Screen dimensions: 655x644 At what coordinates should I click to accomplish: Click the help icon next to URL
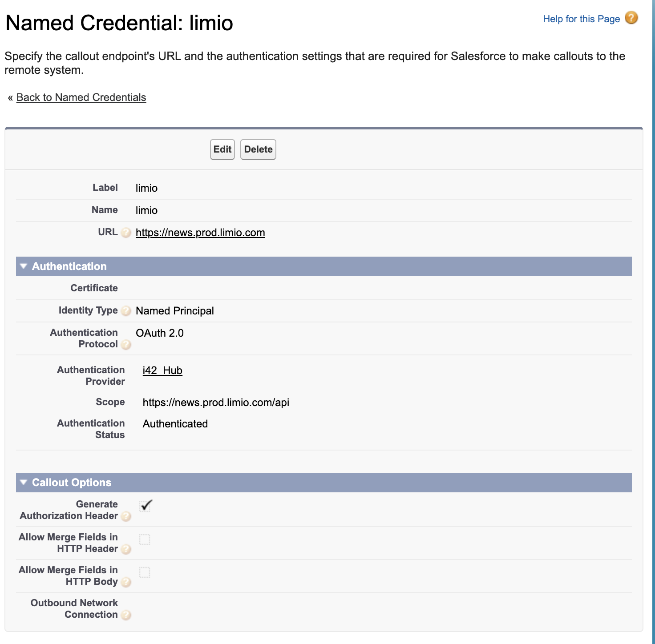126,233
